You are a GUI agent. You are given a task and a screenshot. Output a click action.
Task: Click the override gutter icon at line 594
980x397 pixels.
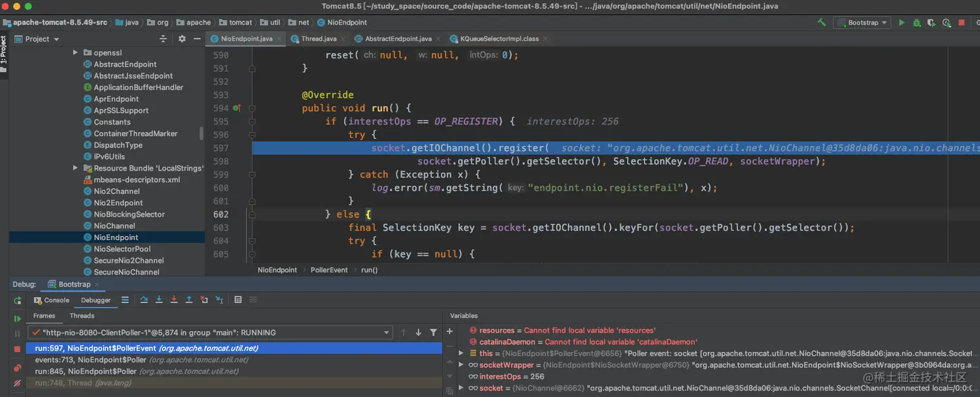tap(237, 108)
